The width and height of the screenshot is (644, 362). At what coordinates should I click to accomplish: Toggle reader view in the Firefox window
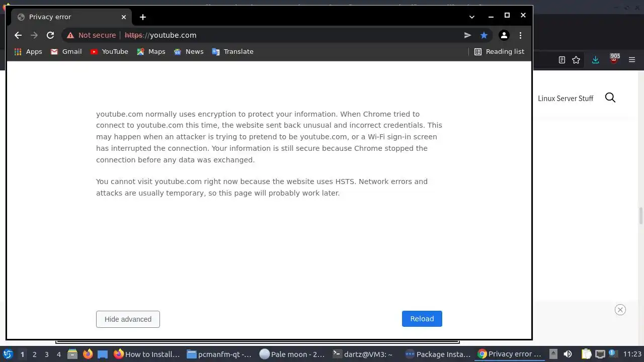(562, 60)
